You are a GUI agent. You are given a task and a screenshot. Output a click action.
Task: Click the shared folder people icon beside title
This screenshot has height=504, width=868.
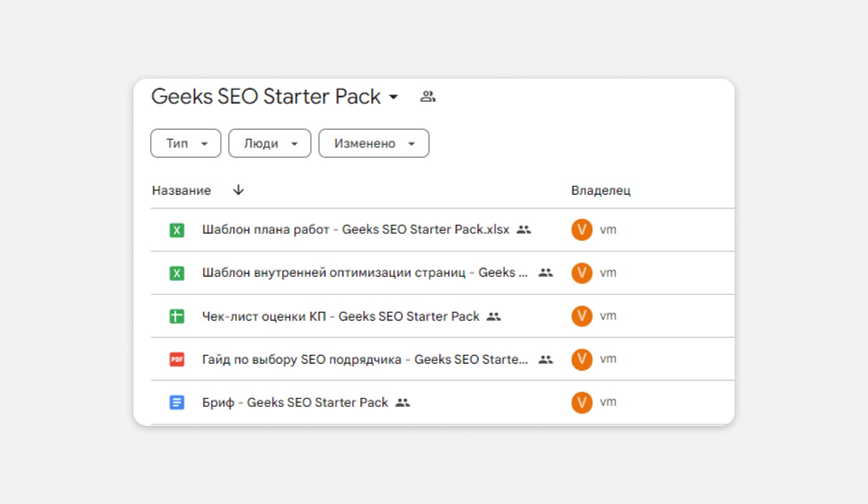[427, 97]
